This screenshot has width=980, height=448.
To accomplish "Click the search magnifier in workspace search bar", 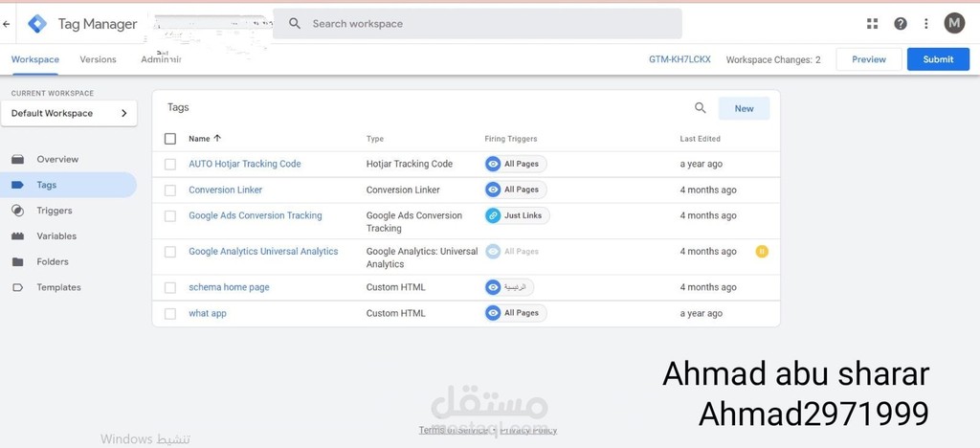I will click(x=295, y=24).
